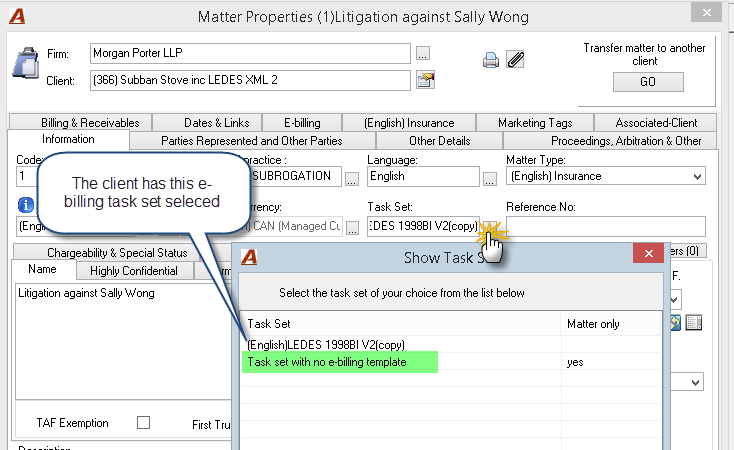Click the area of practice field showing SUBROGATION
This screenshot has width=734, height=450.
pyautogui.click(x=296, y=177)
